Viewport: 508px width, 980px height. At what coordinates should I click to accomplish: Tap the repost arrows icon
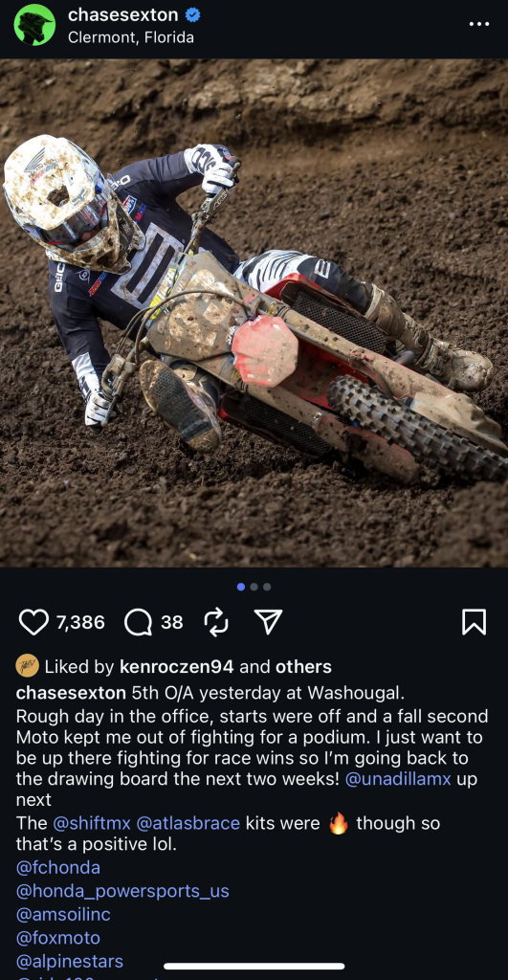pyautogui.click(x=216, y=622)
